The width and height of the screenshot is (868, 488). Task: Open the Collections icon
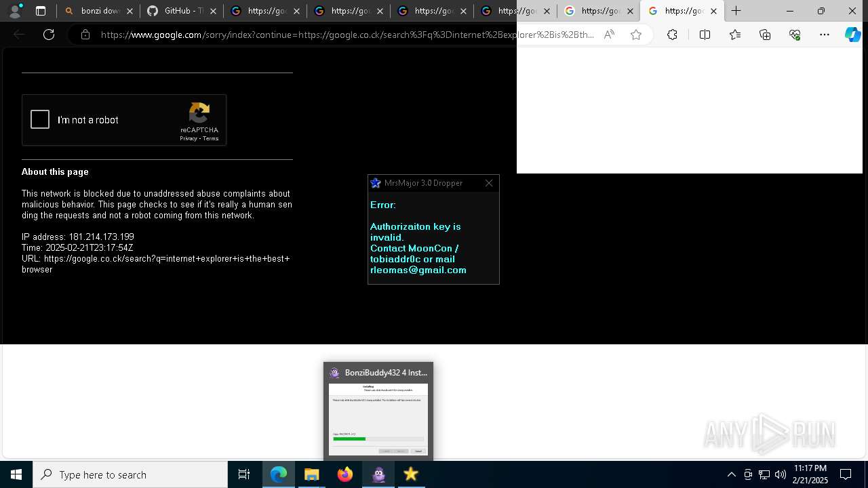coord(765,35)
